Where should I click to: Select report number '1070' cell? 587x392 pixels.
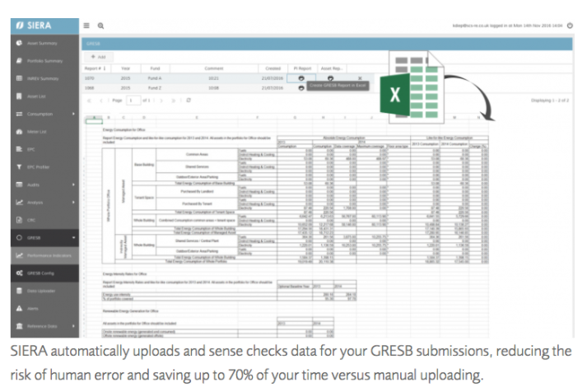96,78
